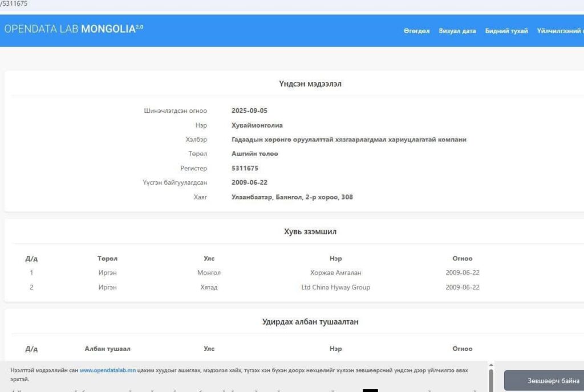
Task: Click the Албан тушаал column header
Action: point(107,349)
